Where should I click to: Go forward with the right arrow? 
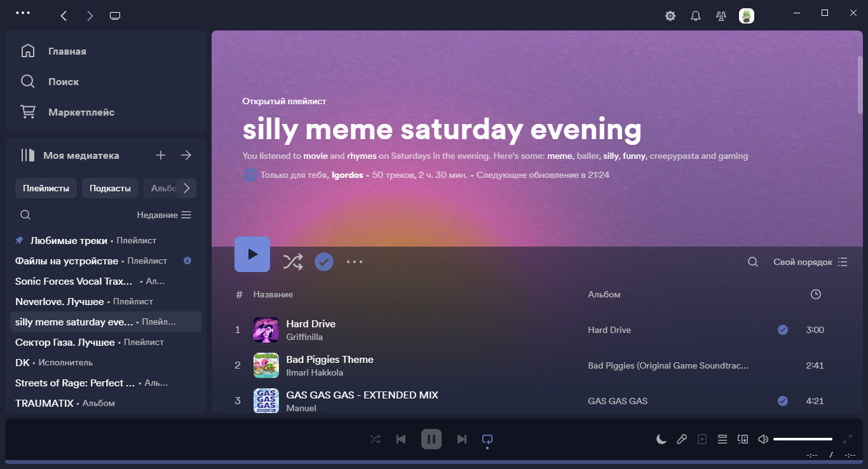tap(90, 16)
